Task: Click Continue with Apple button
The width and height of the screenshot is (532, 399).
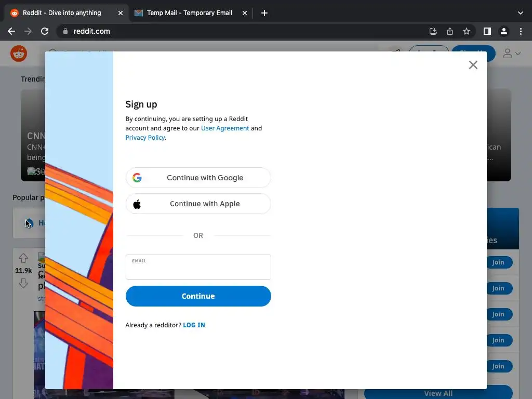Action: (x=198, y=204)
